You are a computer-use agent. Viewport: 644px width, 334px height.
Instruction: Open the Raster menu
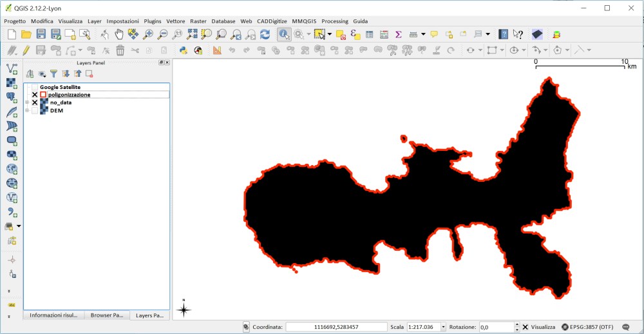(198, 21)
